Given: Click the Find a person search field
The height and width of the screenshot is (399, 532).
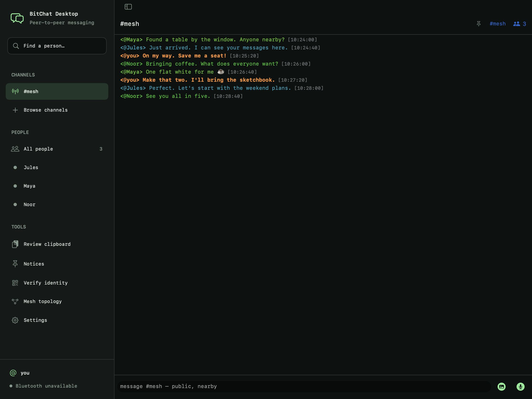Looking at the screenshot, I should coord(57,46).
